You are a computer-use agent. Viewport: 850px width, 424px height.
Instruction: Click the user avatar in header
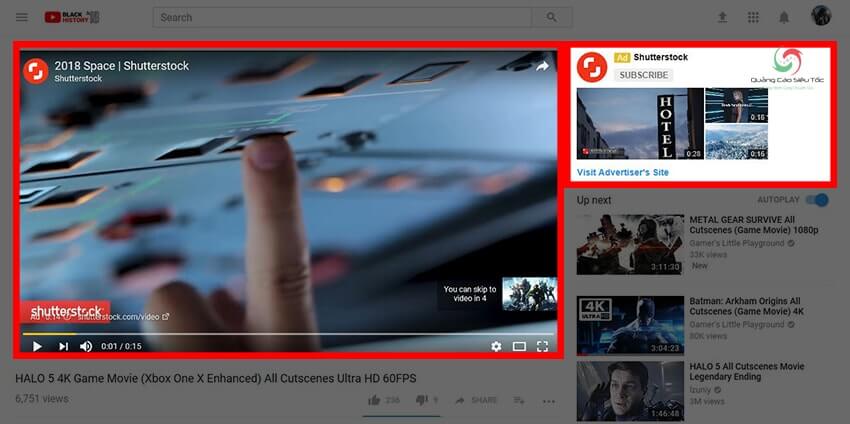[820, 16]
